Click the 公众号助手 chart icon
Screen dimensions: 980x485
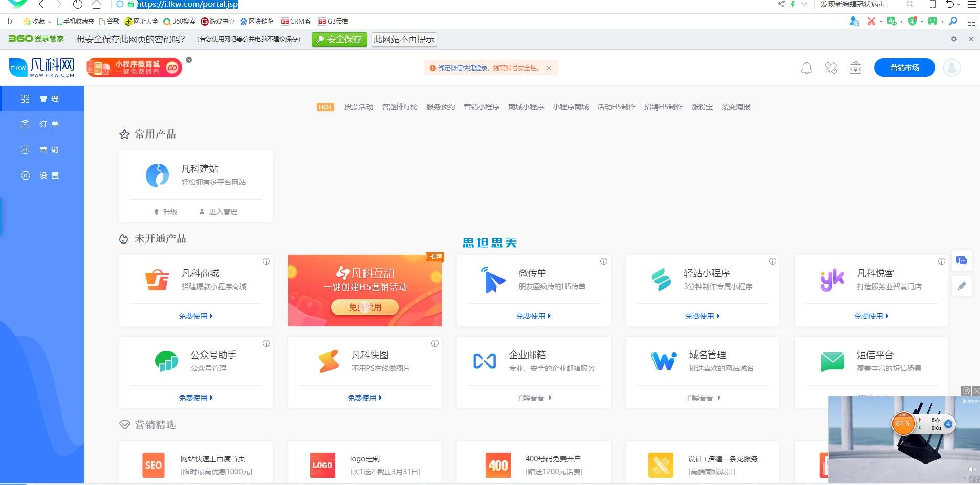tap(166, 361)
